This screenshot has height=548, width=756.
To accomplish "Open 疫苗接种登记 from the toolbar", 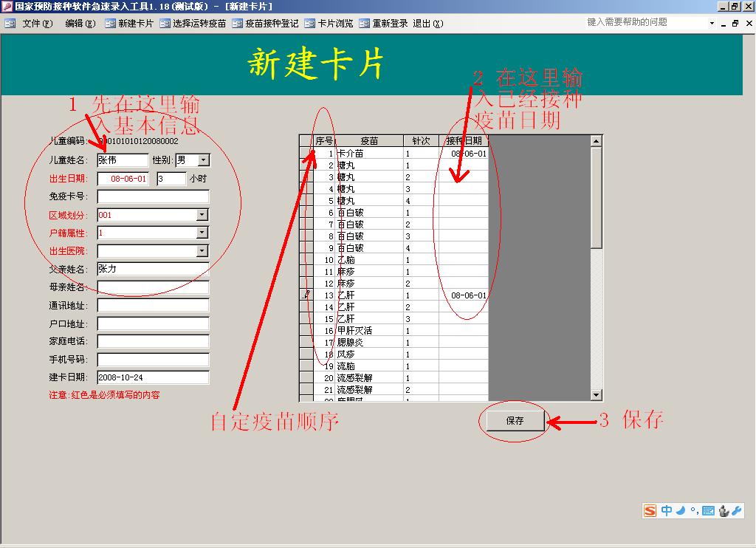I will tap(265, 23).
